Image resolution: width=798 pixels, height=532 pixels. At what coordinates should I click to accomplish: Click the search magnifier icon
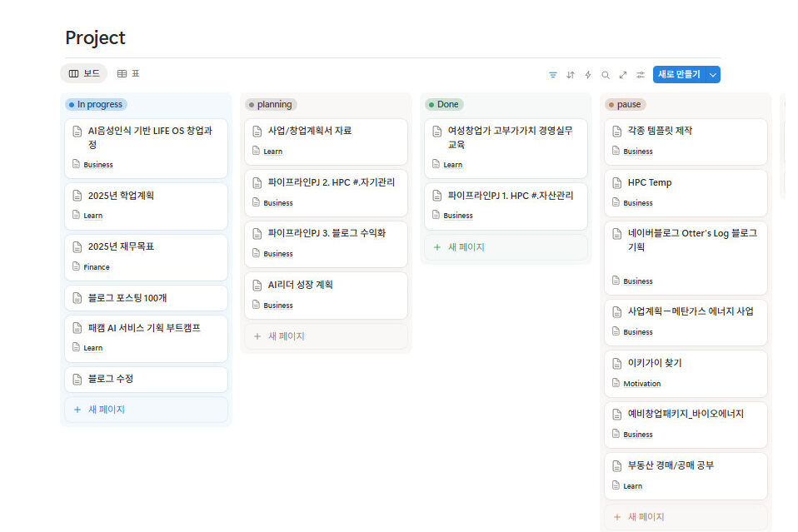606,75
